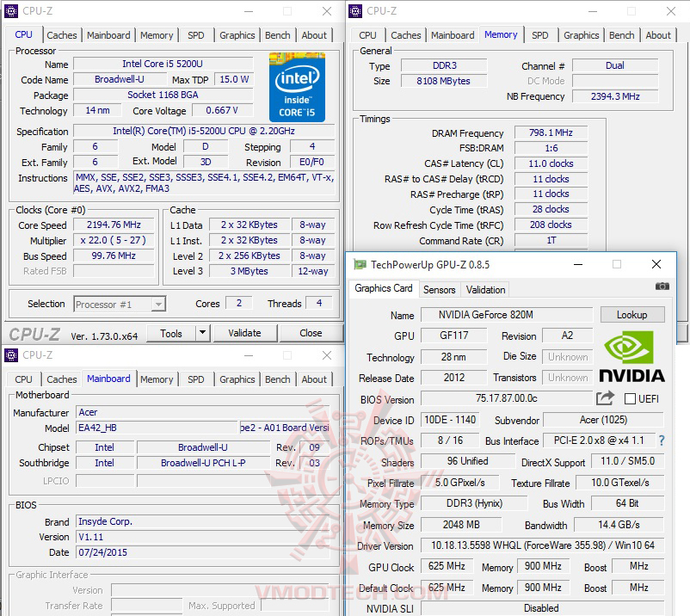Select CPU tab in the Memory CPU-Z window
Screen dimensions: 690x616
(367, 35)
